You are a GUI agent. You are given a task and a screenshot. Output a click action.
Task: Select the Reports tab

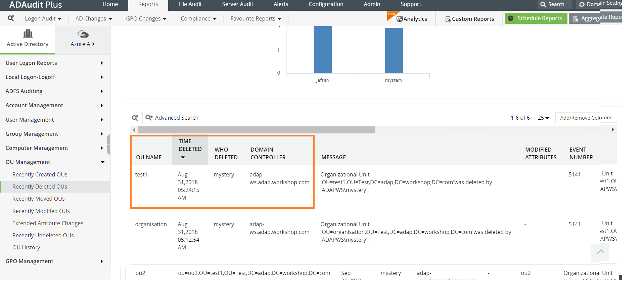148,5
